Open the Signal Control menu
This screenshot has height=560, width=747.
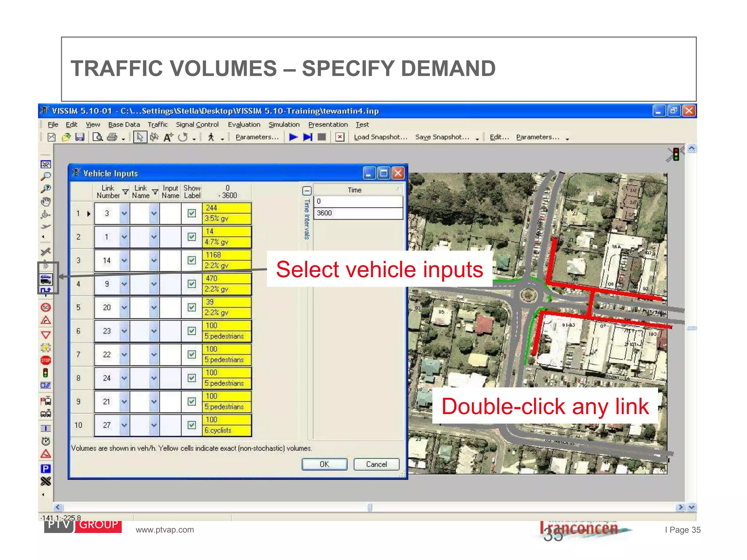point(197,125)
